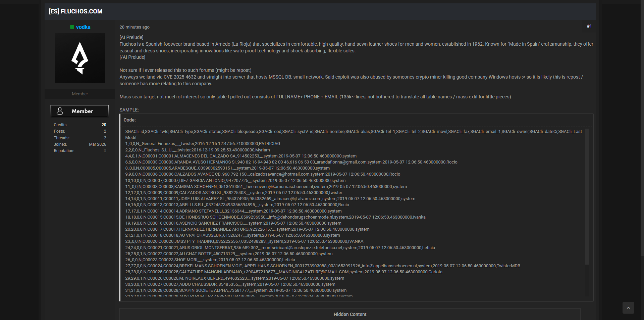The width and height of the screenshot is (644, 320).
Task: Click the scroll-to-top arrow button
Action: click(628, 308)
